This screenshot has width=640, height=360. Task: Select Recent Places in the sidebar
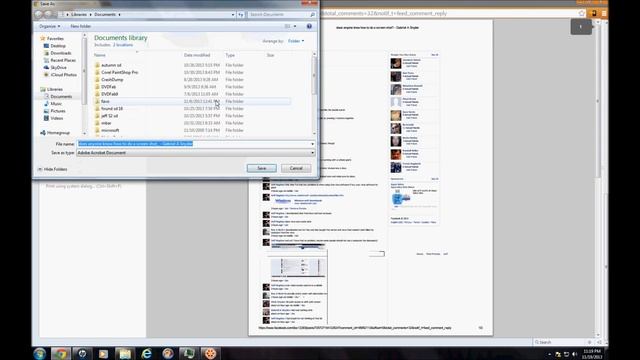click(x=63, y=60)
